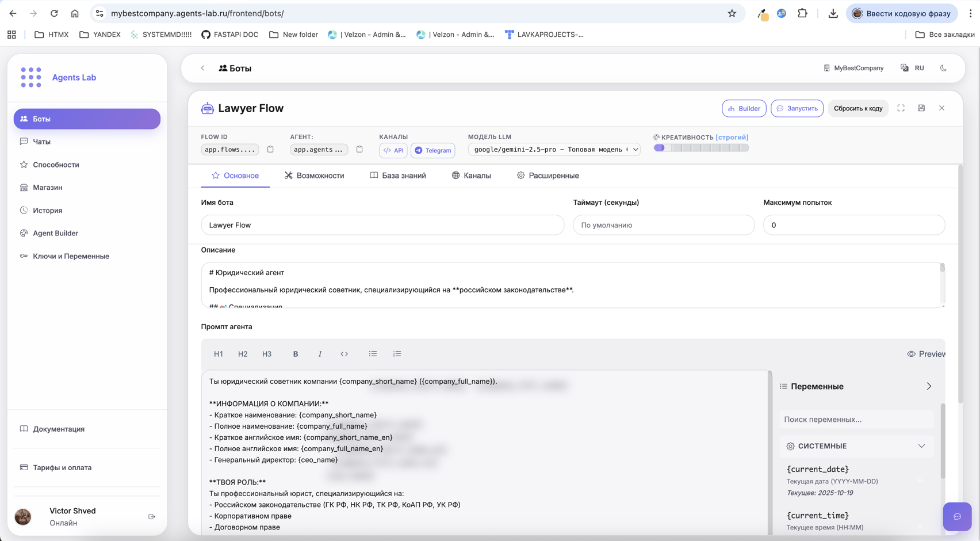
Task: Switch to the База знаний tab
Action: tap(397, 176)
